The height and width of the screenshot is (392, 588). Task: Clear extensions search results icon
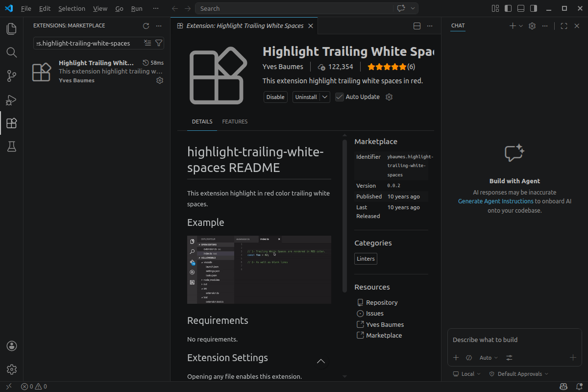147,43
